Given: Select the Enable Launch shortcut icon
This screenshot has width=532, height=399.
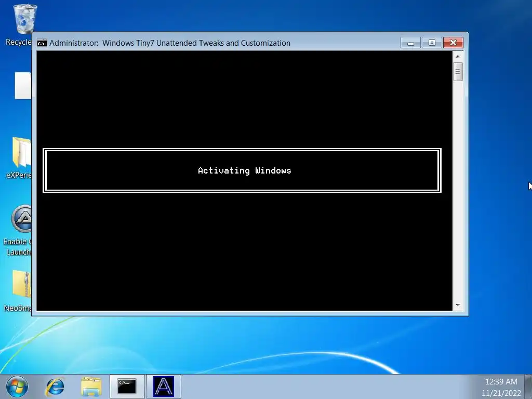Looking at the screenshot, I should pyautogui.click(x=19, y=230).
